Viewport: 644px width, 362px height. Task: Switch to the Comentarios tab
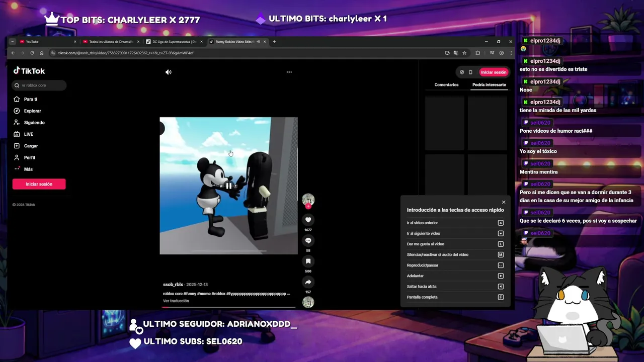446,84
